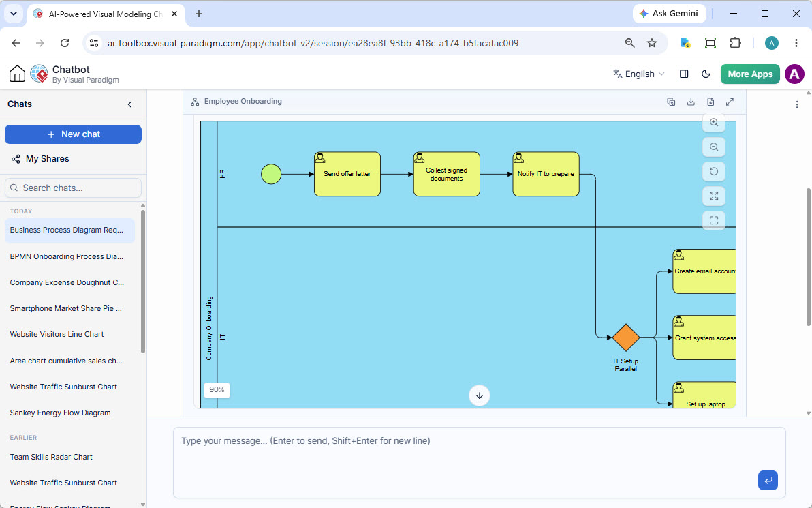Collapse the Chats sidebar
812x508 pixels.
(x=130, y=104)
